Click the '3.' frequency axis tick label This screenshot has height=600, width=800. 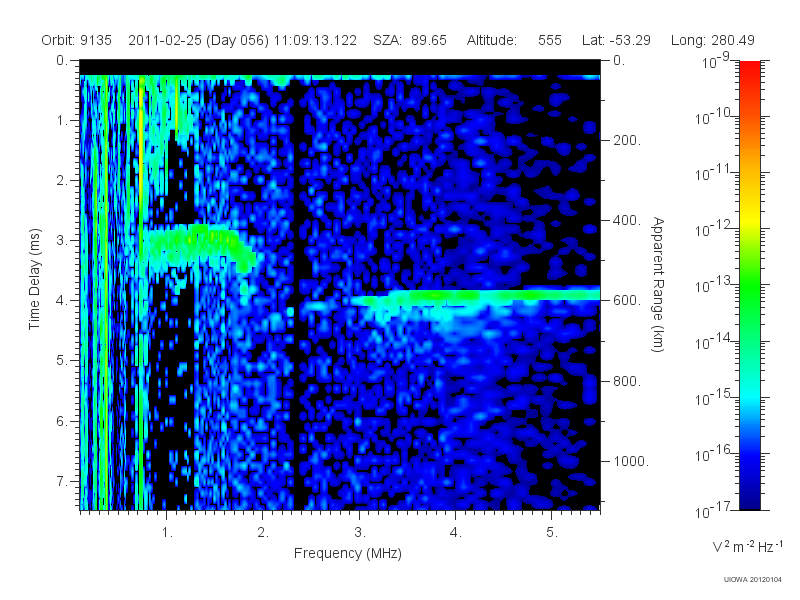coord(360,533)
